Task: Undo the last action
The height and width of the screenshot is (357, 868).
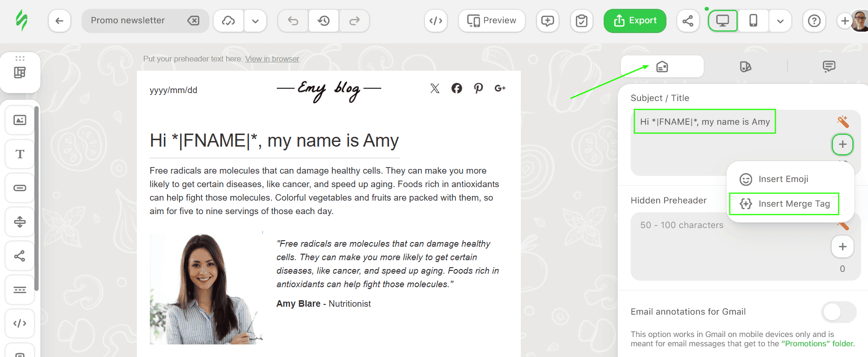Action: click(293, 20)
